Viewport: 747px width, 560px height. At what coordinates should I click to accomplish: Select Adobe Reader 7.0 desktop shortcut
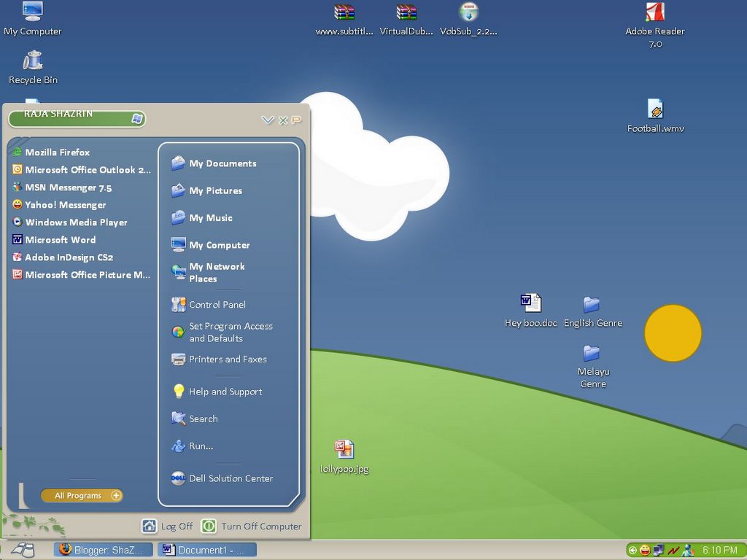pyautogui.click(x=655, y=25)
